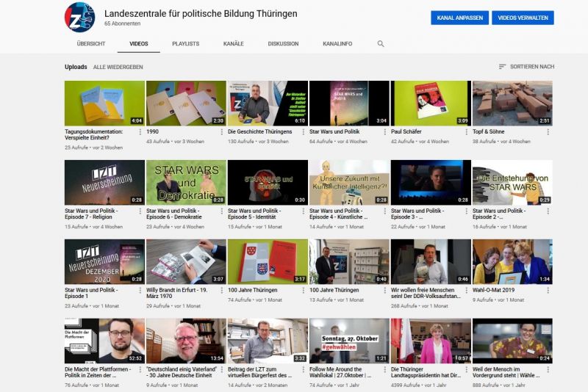Open options menu for Follow Me Around video

(384, 369)
